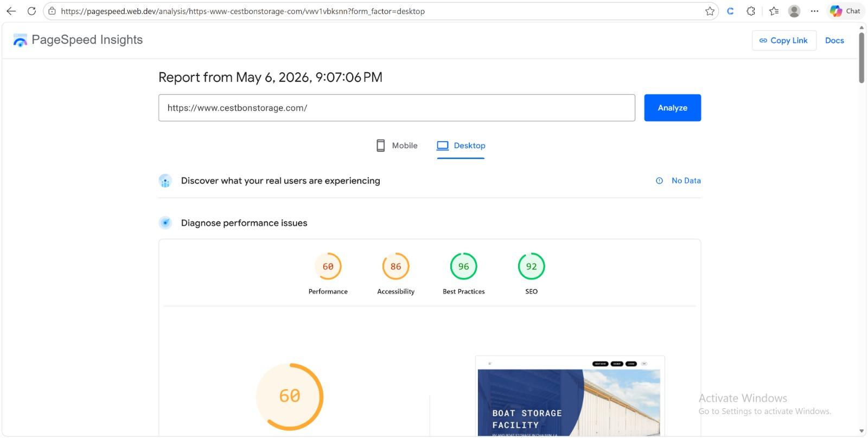
Task: Click the diagnose performance issues icon
Action: coord(165,223)
